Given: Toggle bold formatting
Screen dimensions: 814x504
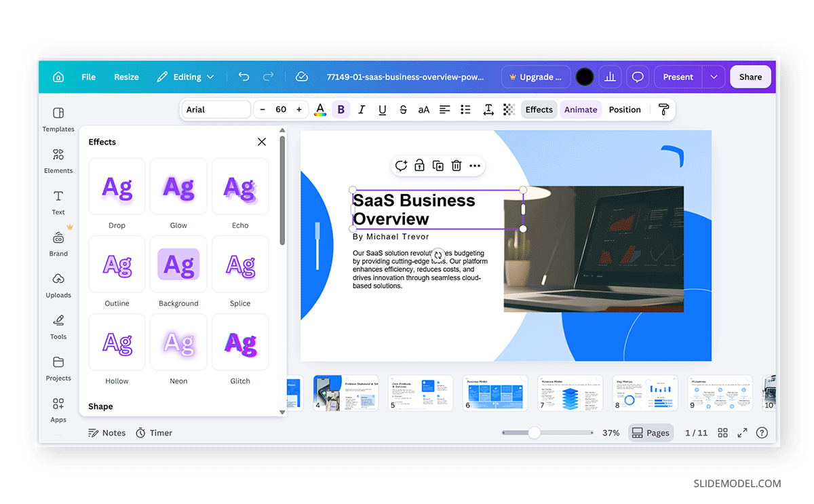Looking at the screenshot, I should coord(341,110).
